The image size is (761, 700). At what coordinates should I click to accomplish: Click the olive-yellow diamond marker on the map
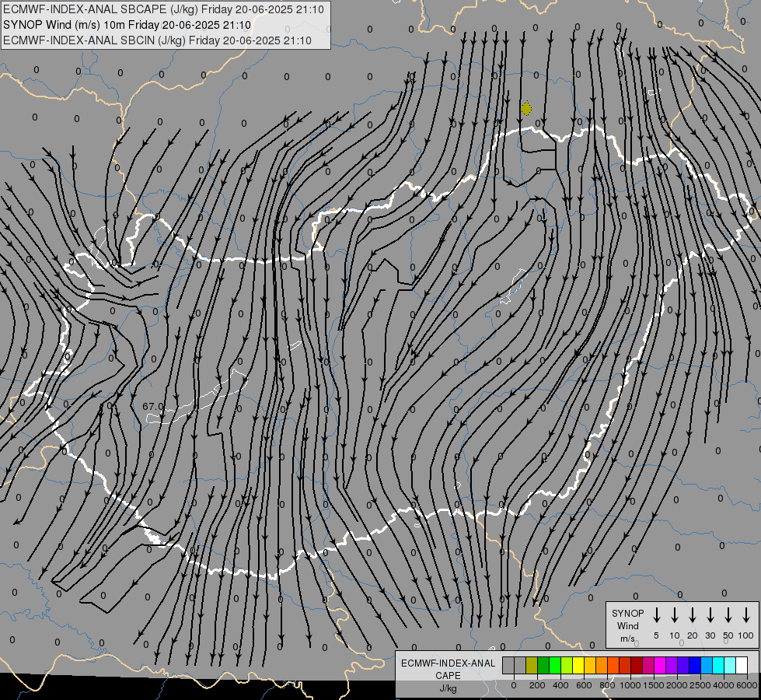(526, 108)
